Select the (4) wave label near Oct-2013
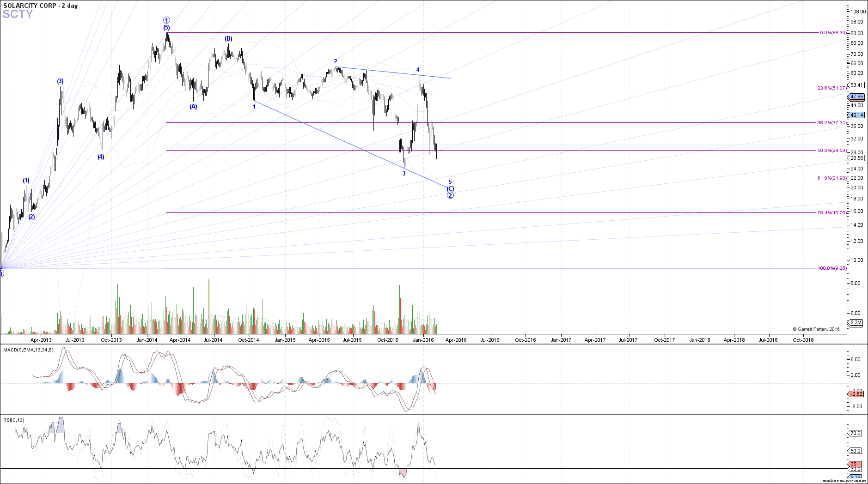This screenshot has width=868, height=484. pos(101,157)
